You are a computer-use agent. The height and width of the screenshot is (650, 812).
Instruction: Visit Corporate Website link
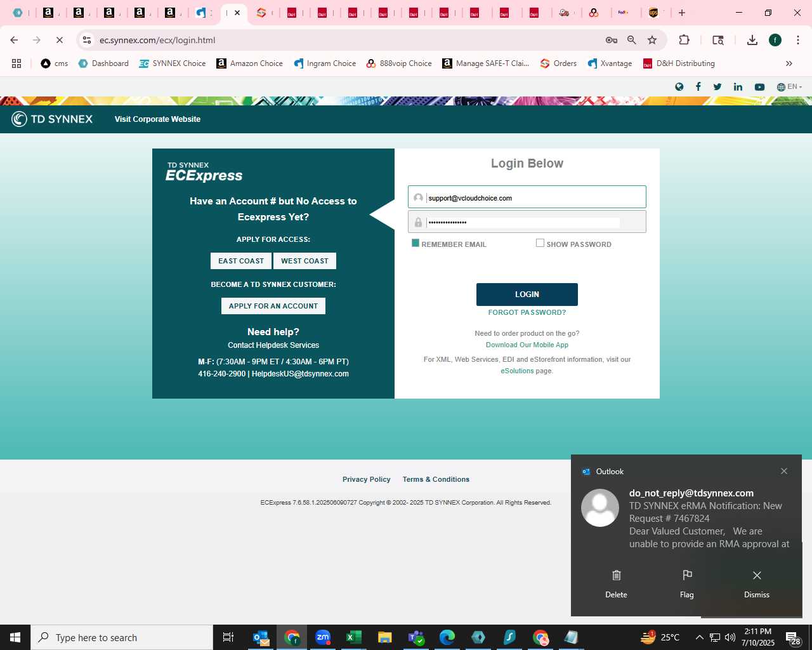tap(157, 119)
